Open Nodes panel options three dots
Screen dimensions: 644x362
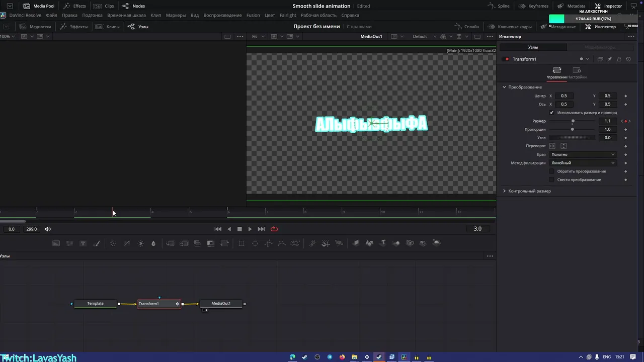pos(490,256)
